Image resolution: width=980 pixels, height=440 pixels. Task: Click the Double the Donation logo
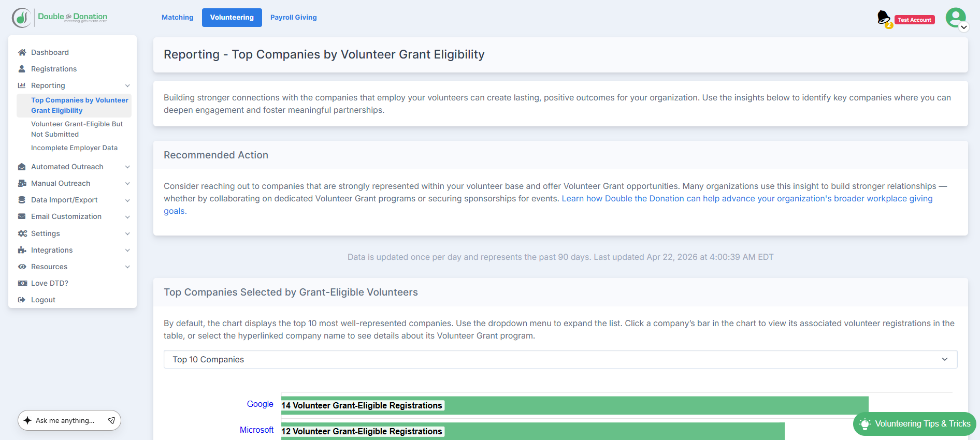click(60, 18)
